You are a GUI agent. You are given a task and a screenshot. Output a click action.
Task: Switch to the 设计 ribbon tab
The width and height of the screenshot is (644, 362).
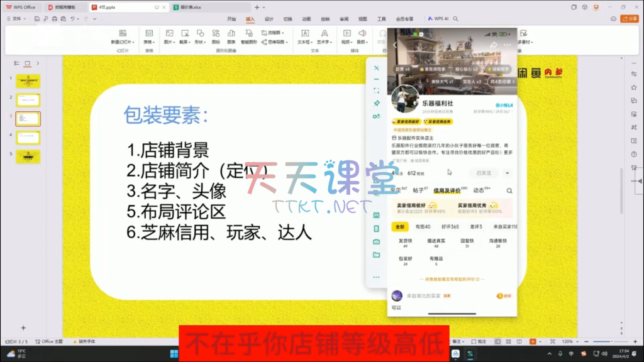pos(269,19)
